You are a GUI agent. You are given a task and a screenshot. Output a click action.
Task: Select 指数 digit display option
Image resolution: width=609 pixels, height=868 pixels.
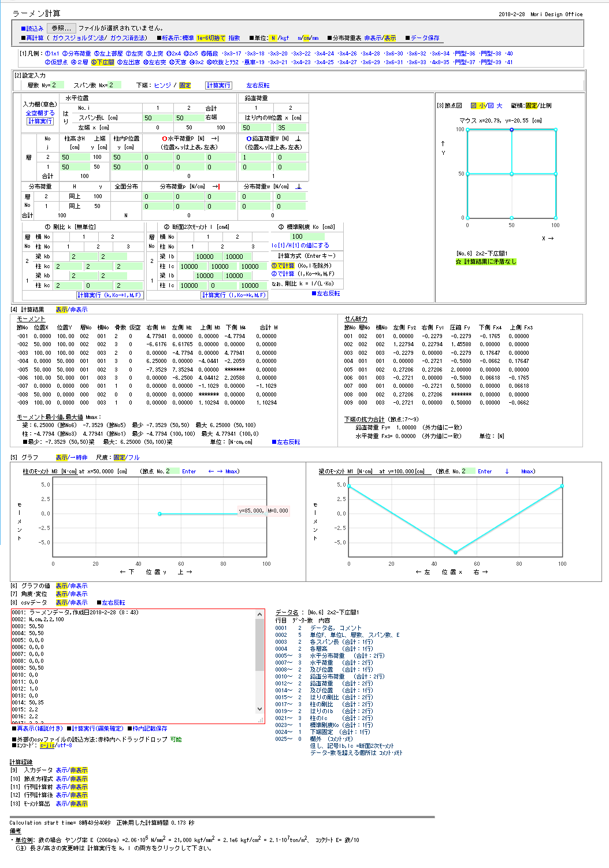pos(234,38)
